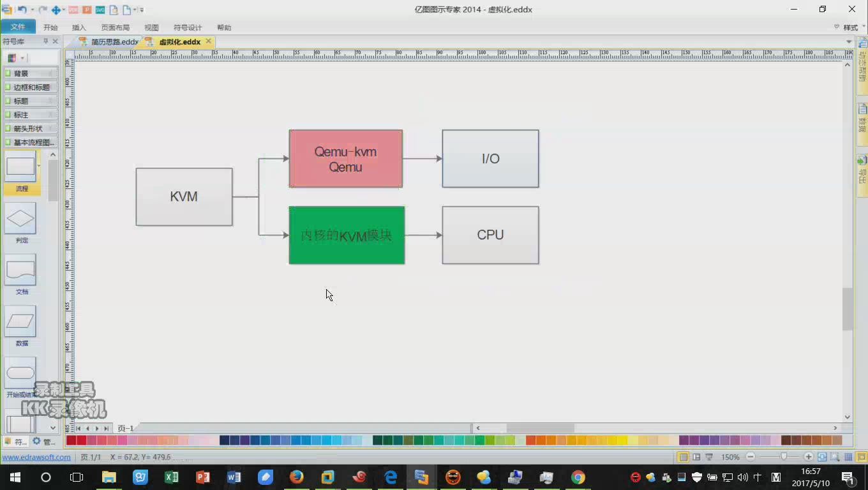Expand the 箭头形状 library category
Viewport: 868px width, 490px height.
(x=31, y=128)
